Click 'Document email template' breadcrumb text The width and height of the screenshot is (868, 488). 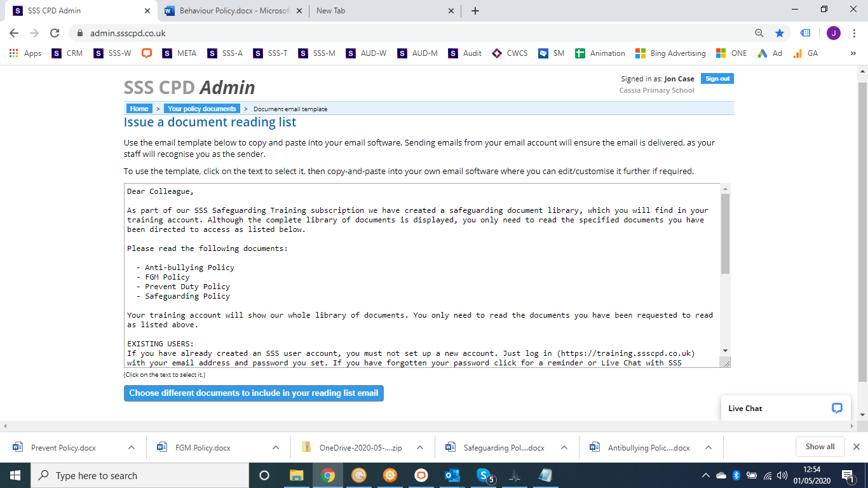290,109
